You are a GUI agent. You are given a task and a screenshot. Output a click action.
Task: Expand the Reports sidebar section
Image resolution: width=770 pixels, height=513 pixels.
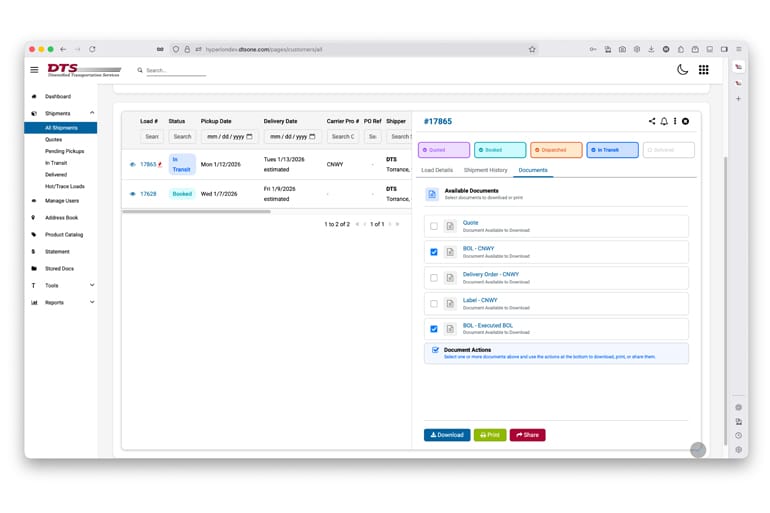click(x=92, y=302)
